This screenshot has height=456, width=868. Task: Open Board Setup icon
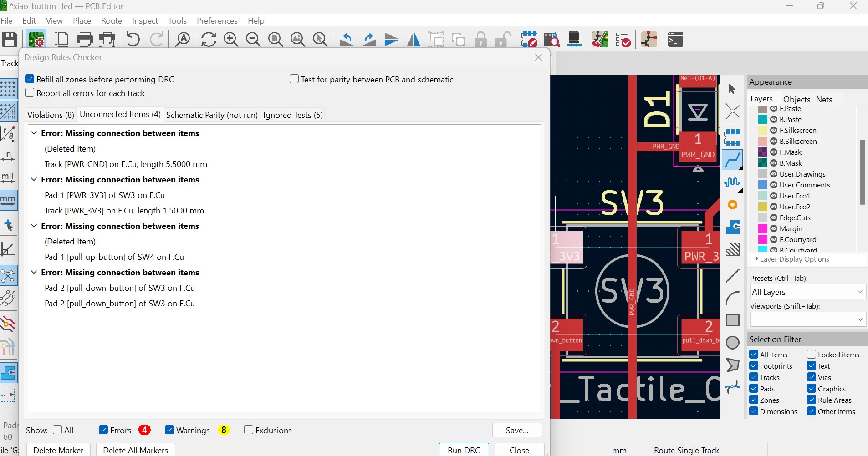pyautogui.click(x=36, y=40)
